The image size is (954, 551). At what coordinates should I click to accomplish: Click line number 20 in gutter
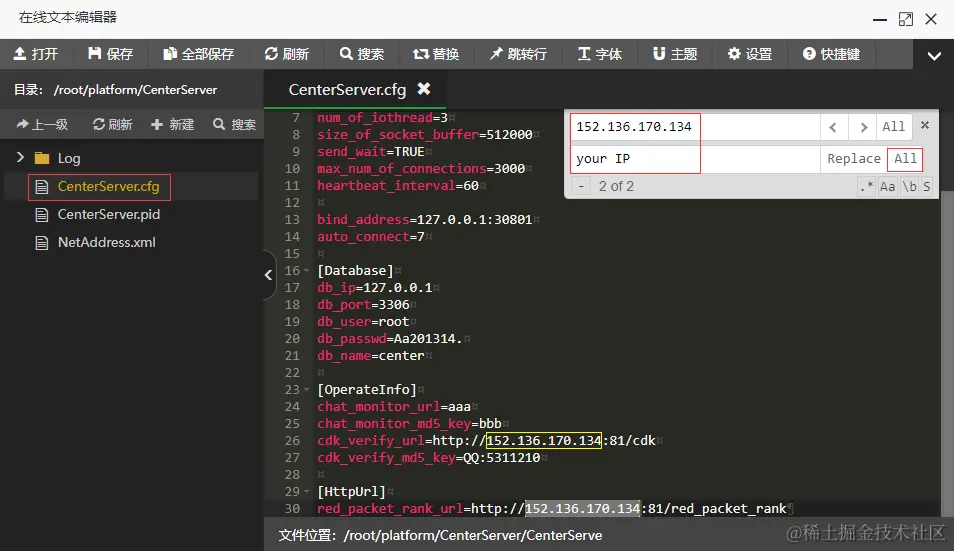coord(292,339)
